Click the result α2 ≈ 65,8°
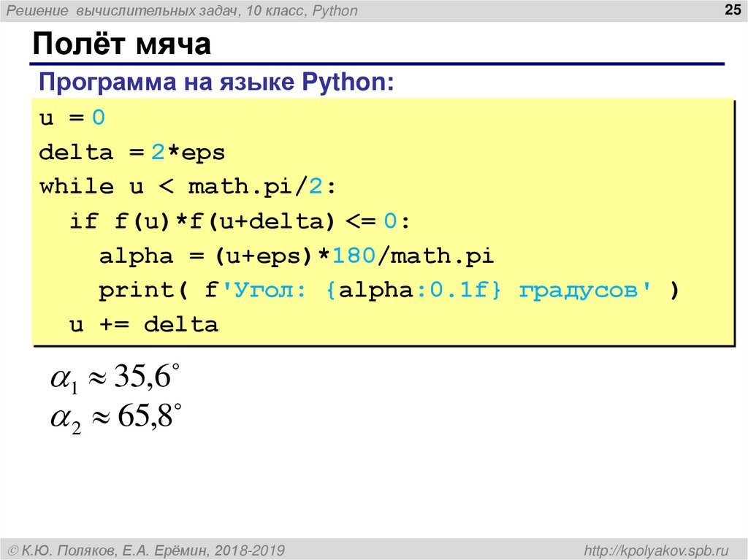 116,418
